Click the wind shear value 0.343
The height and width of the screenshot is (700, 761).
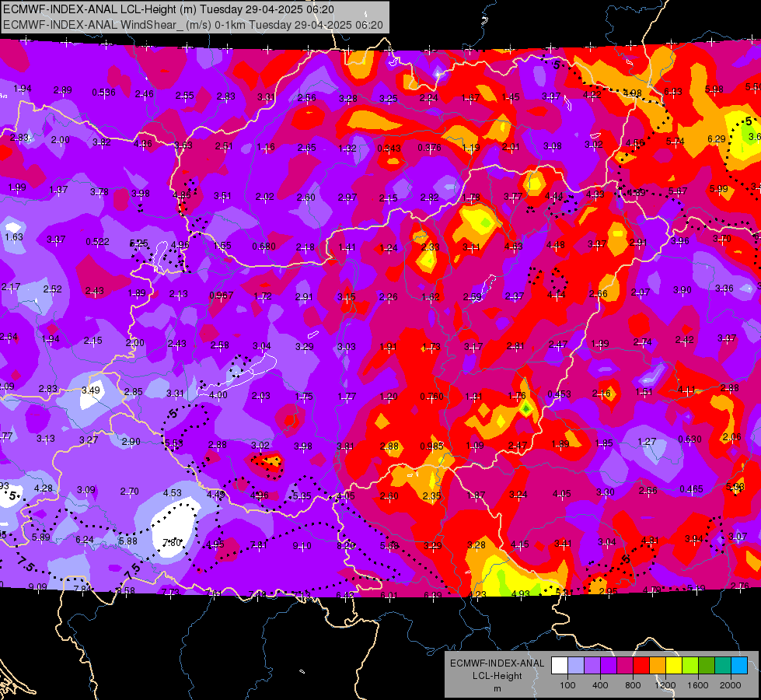point(389,148)
